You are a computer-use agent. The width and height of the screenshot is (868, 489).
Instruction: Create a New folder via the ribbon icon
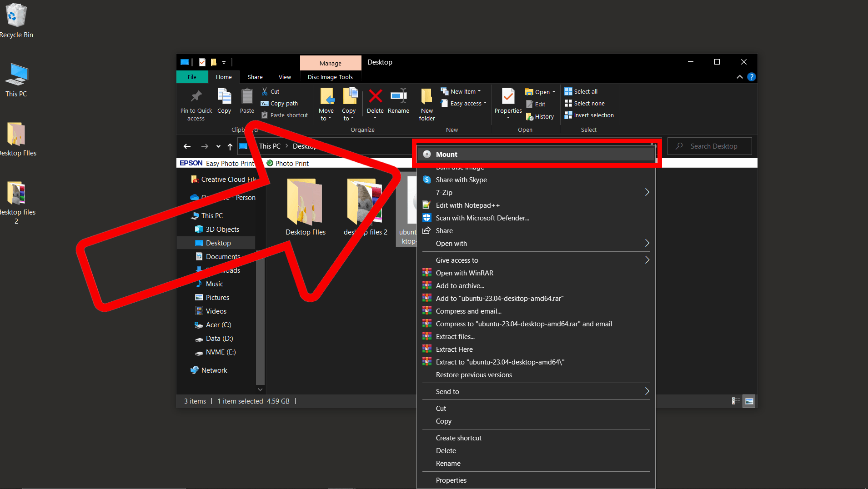[426, 104]
